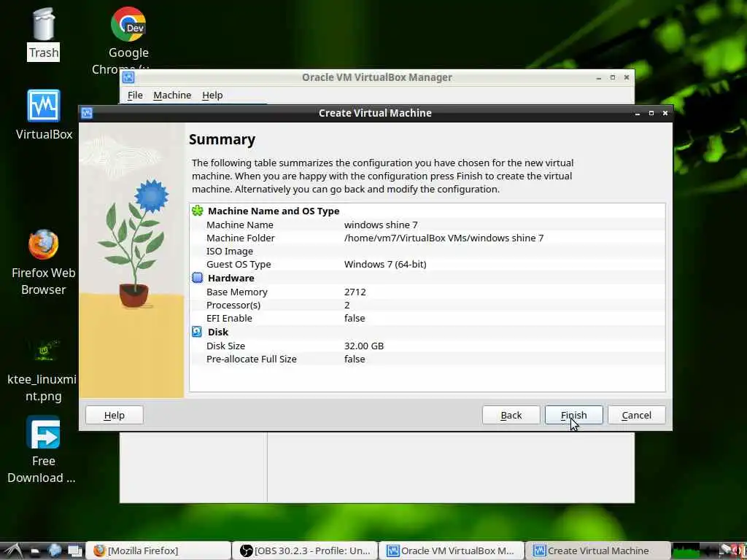Close the VirtualBox Manager window
The width and height of the screenshot is (747, 560).
tap(627, 77)
